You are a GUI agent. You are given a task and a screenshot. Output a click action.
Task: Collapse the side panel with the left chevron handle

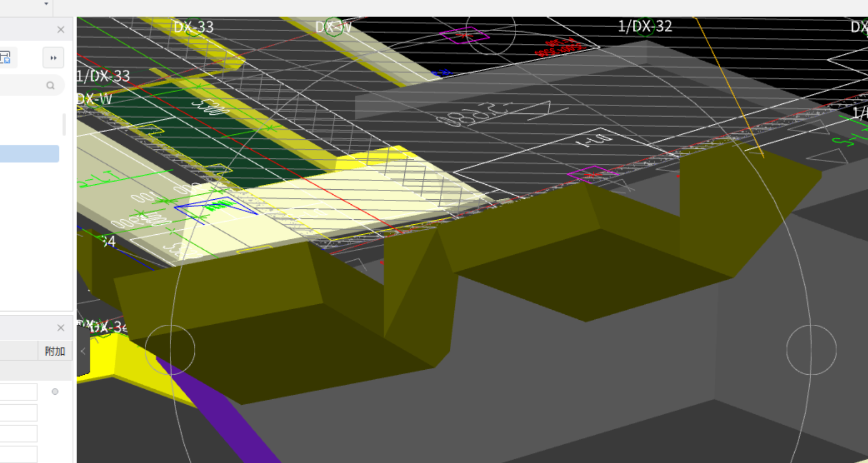point(83,351)
